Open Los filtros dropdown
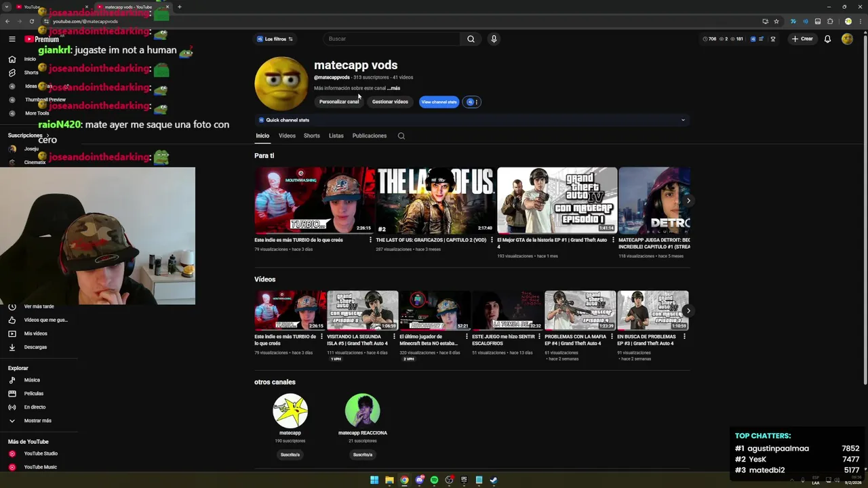Image resolution: width=868 pixels, height=488 pixels. 275,39
